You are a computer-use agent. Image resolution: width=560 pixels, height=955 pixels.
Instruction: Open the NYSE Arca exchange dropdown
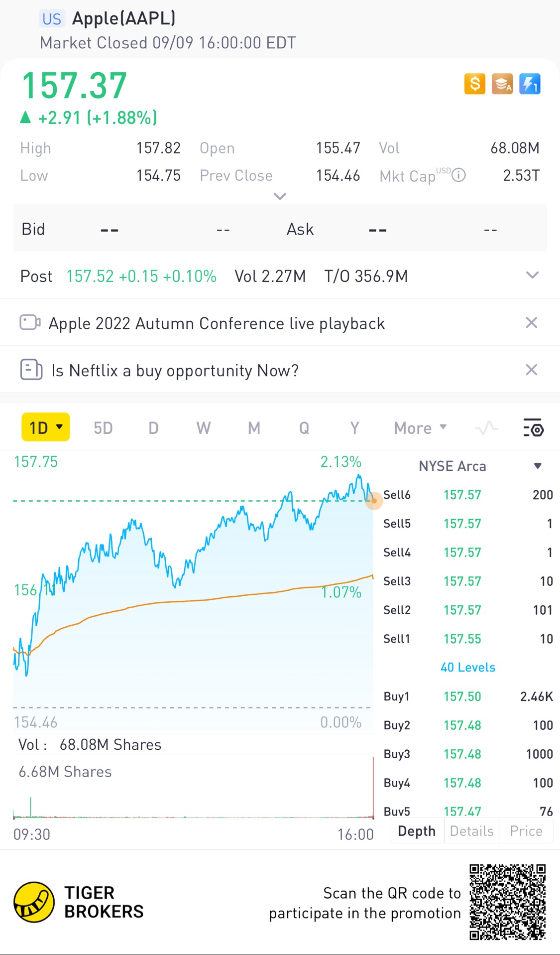pos(537,466)
